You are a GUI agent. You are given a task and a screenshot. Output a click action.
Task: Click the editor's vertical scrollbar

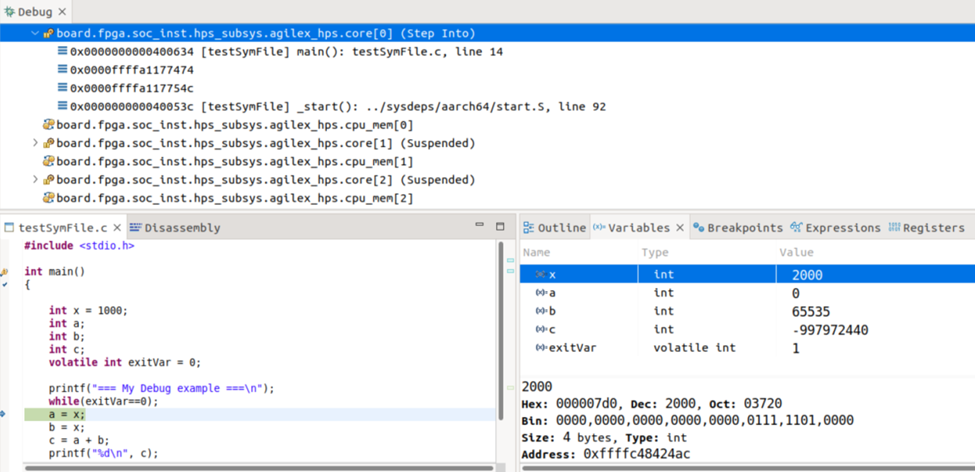[500, 330]
